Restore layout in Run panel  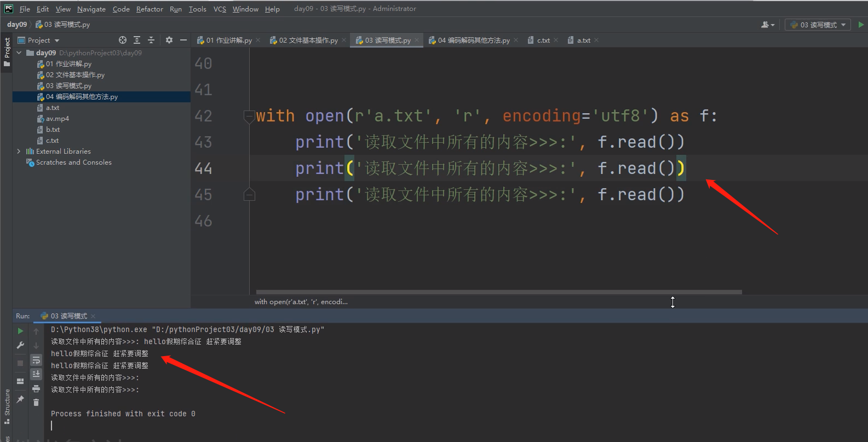[20, 381]
